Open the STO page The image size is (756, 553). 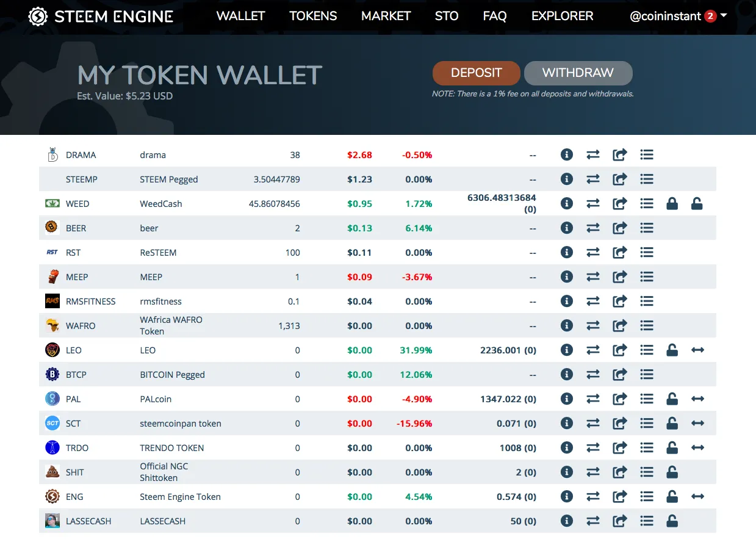(447, 16)
